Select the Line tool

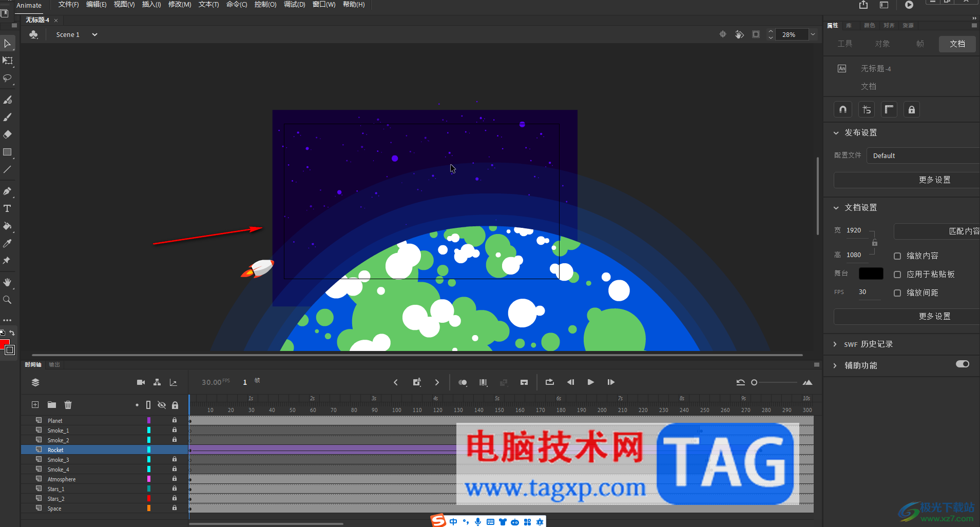pyautogui.click(x=7, y=169)
